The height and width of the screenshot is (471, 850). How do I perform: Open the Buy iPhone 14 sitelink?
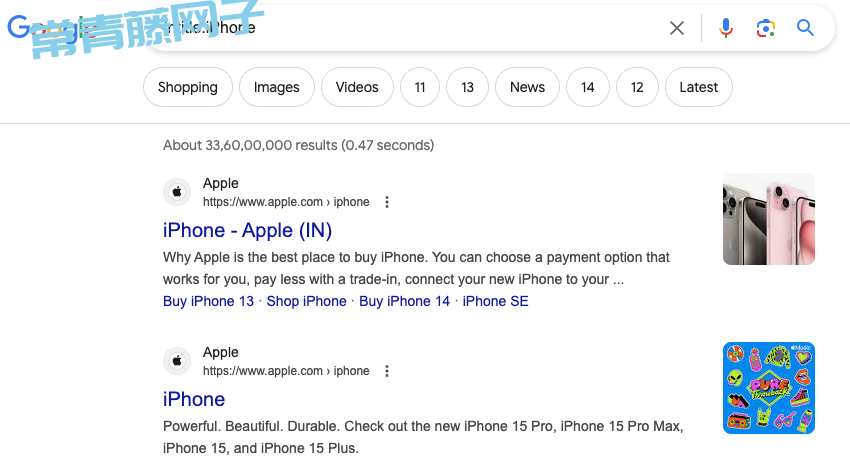[x=404, y=301]
